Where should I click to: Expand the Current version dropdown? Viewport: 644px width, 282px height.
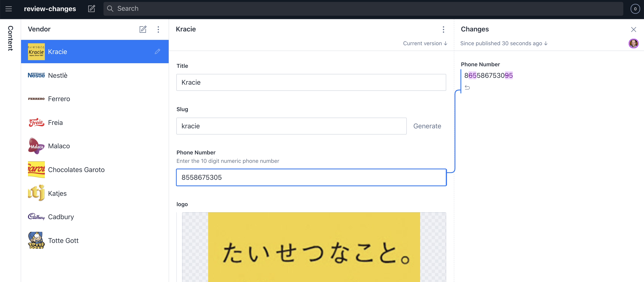(425, 43)
